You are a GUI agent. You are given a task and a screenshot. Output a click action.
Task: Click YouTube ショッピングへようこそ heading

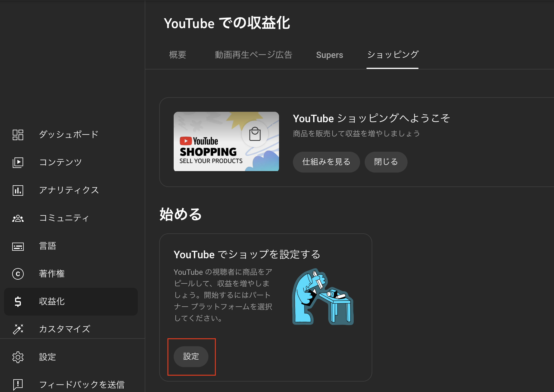371,118
